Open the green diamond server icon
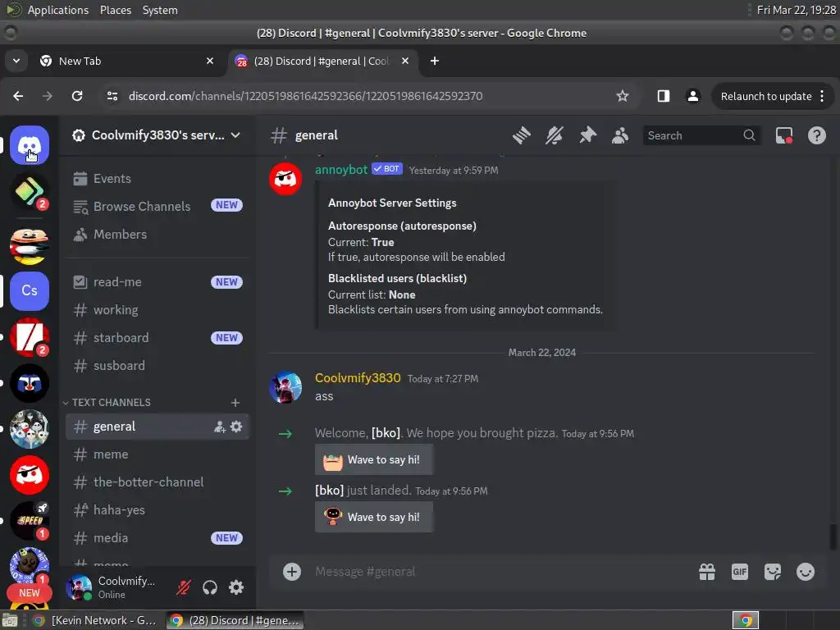 [30, 191]
